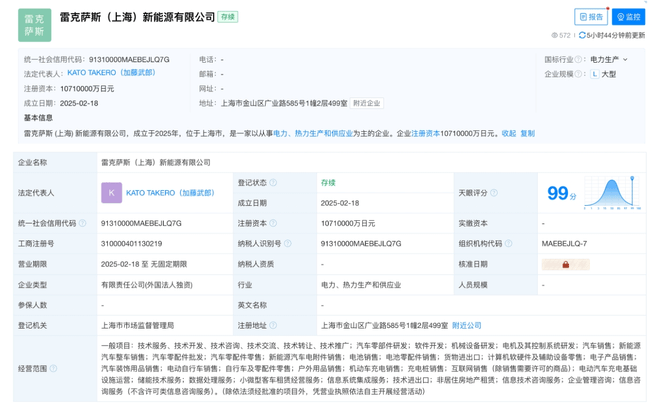Click help icon next to 经营范围
The image size is (660, 403).
tap(53, 368)
